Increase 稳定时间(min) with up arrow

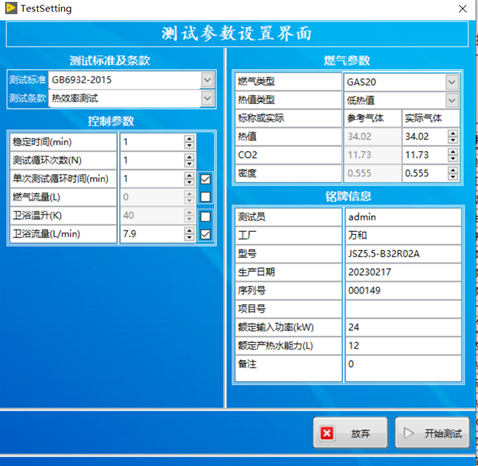[189, 139]
